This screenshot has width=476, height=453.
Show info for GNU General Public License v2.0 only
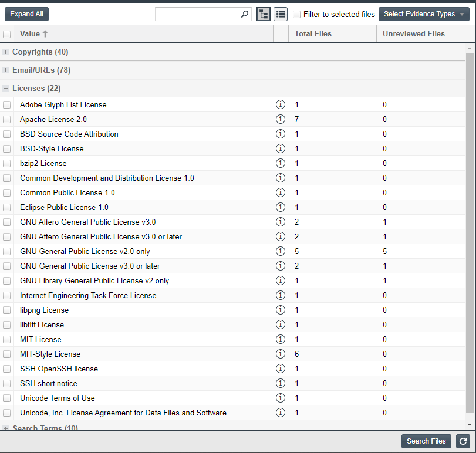(281, 251)
